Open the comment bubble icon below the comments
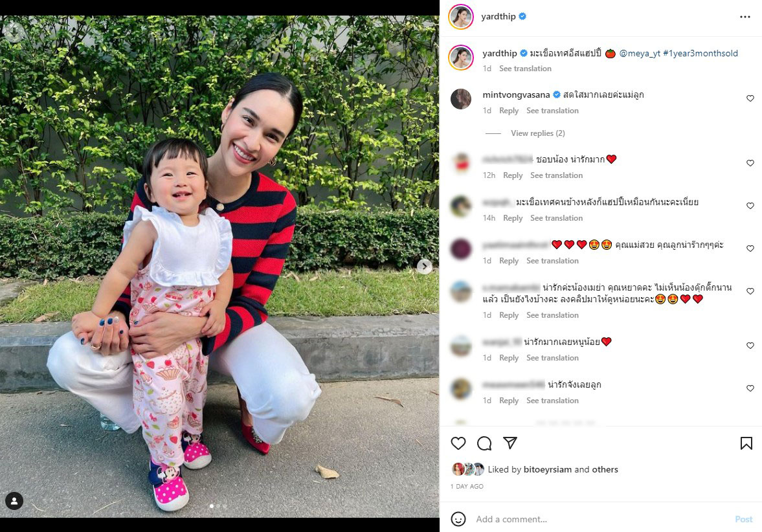The height and width of the screenshot is (532, 762). coord(484,443)
